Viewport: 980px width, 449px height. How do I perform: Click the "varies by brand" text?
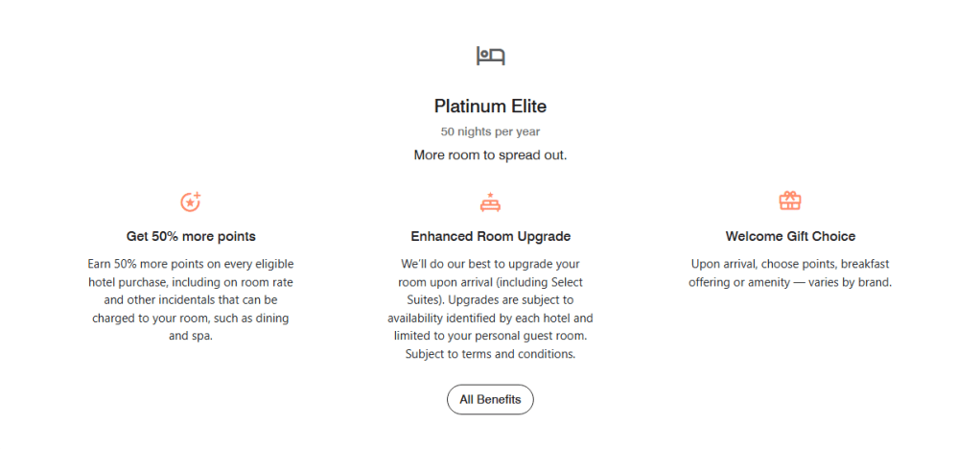point(854,282)
